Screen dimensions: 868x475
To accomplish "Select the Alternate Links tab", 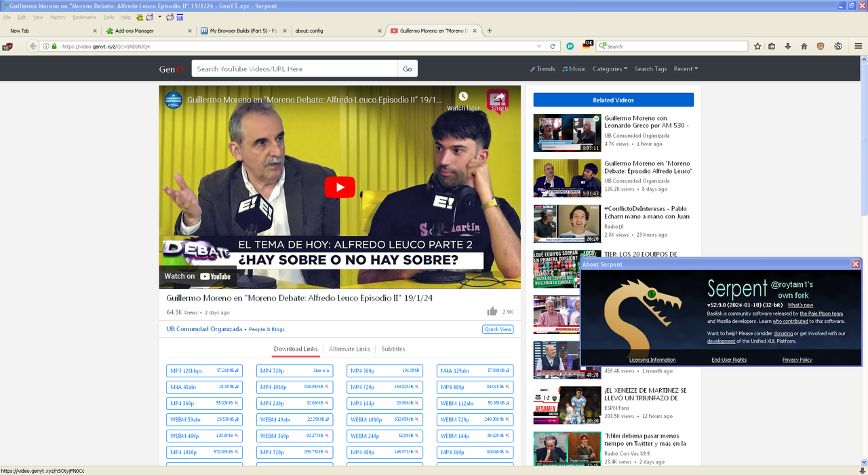I will tap(349, 349).
